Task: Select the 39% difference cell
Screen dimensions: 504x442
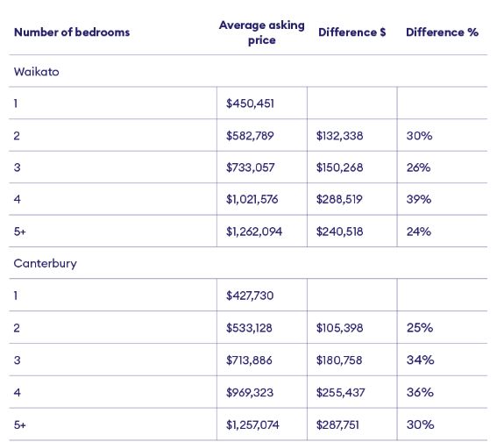Action: pyautogui.click(x=419, y=199)
